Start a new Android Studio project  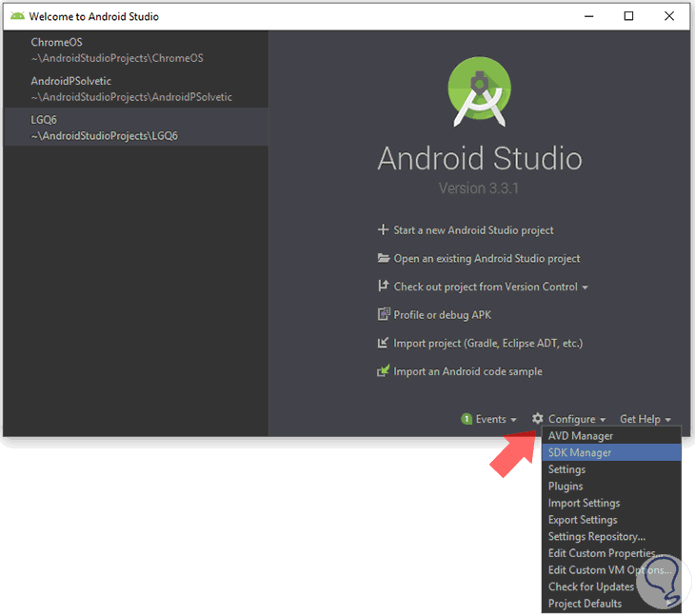[x=473, y=230]
